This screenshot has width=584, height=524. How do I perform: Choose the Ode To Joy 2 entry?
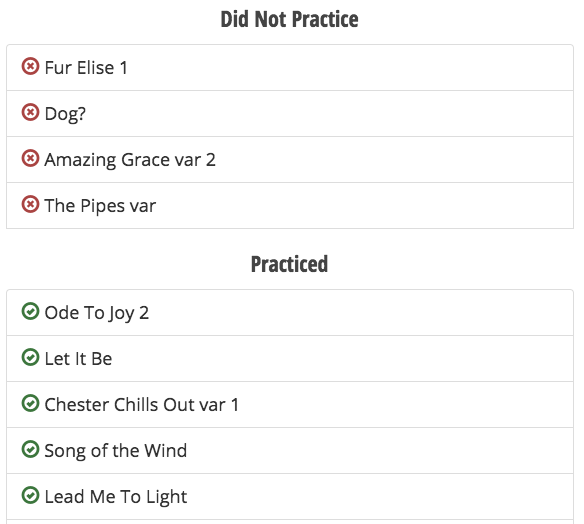pyautogui.click(x=290, y=312)
